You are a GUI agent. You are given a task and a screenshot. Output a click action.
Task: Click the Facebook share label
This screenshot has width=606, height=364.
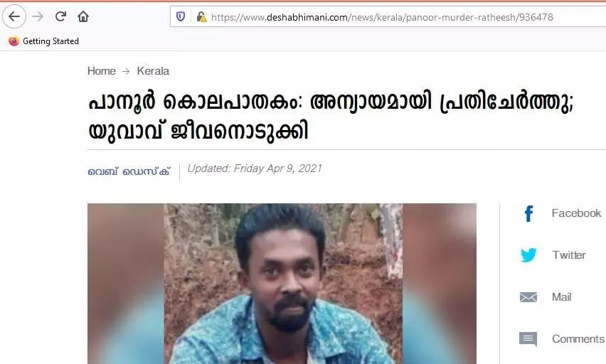pos(576,213)
